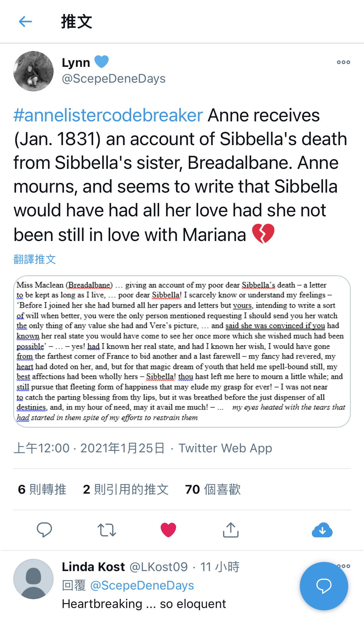Tap the Linda Kost display name
Image resolution: width=364 pixels, height=625 pixels.
click(93, 567)
